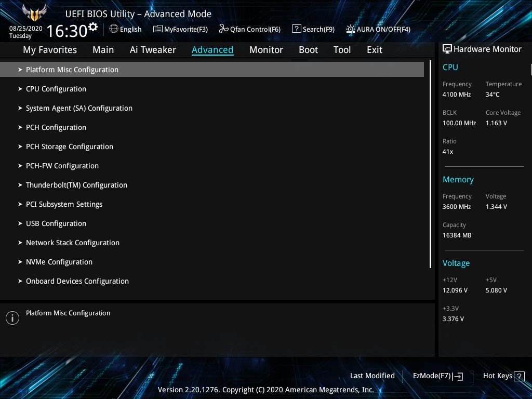Expand arrow beside PCH-FW Configuration
532x399 pixels.
click(20, 166)
